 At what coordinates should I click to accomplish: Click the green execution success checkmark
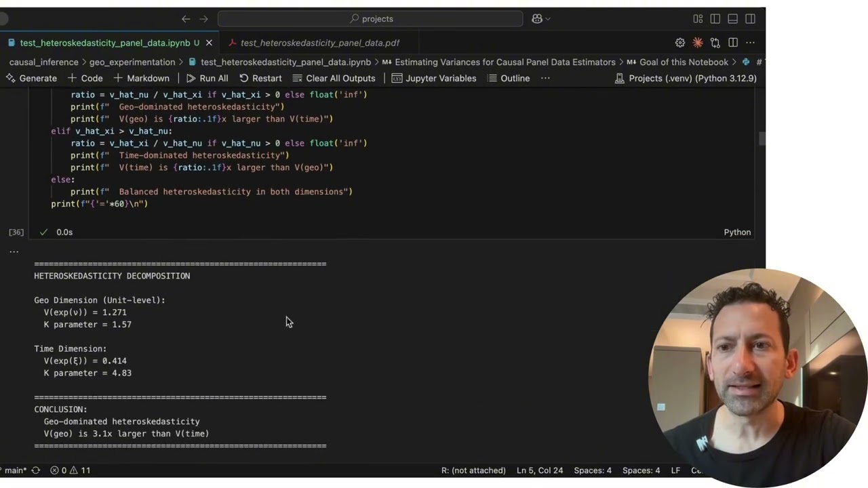point(43,232)
